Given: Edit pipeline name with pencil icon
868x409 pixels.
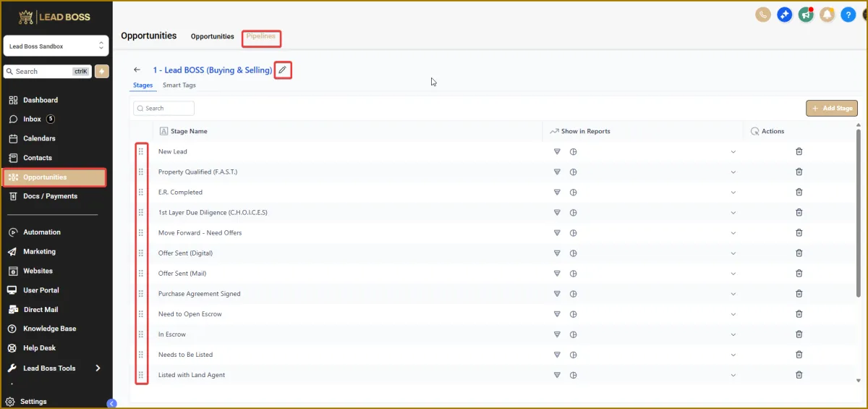Looking at the screenshot, I should tap(283, 70).
